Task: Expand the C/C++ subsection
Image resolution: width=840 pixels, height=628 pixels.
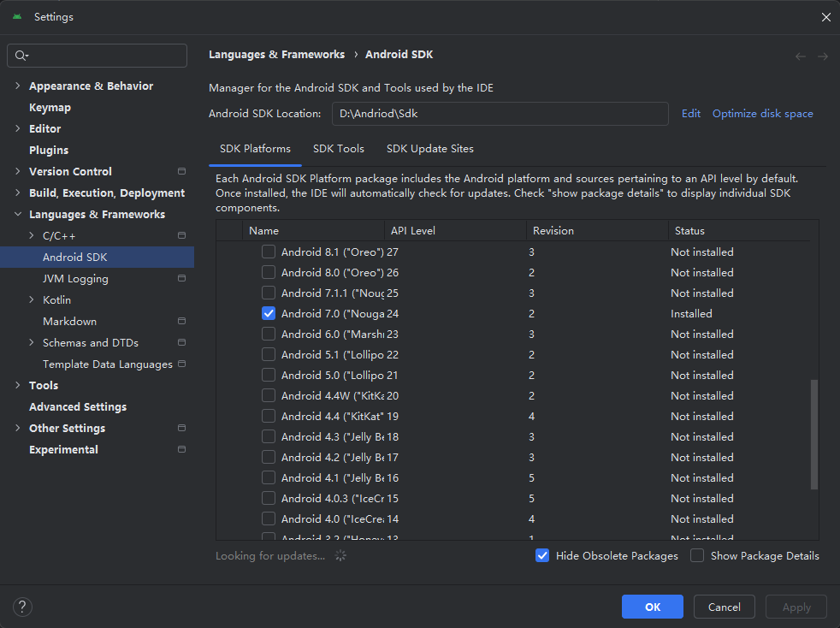Action: pyautogui.click(x=31, y=236)
